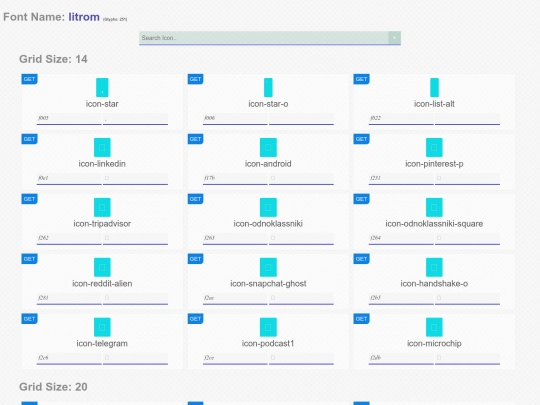Click icon-star-o unicode code field
This screenshot has height=405, width=540.
pos(235,118)
